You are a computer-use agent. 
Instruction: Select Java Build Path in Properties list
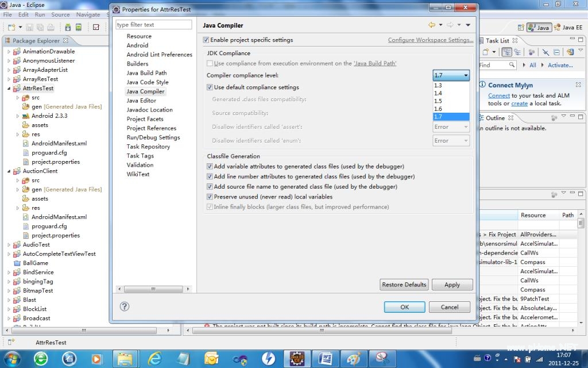[x=146, y=73]
